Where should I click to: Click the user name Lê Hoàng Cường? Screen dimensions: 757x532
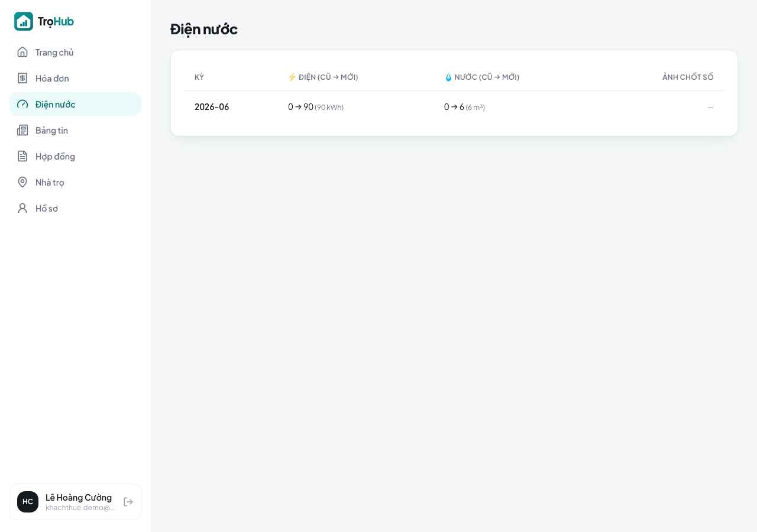(x=79, y=497)
